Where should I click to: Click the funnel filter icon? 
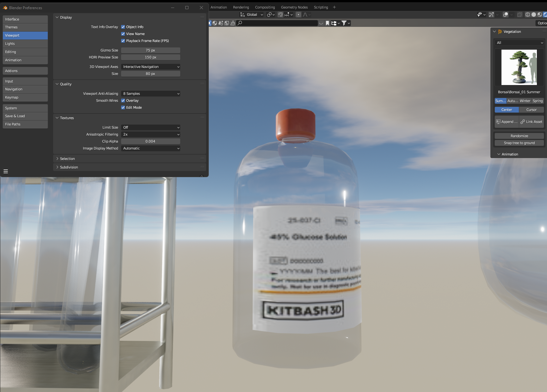click(x=344, y=23)
